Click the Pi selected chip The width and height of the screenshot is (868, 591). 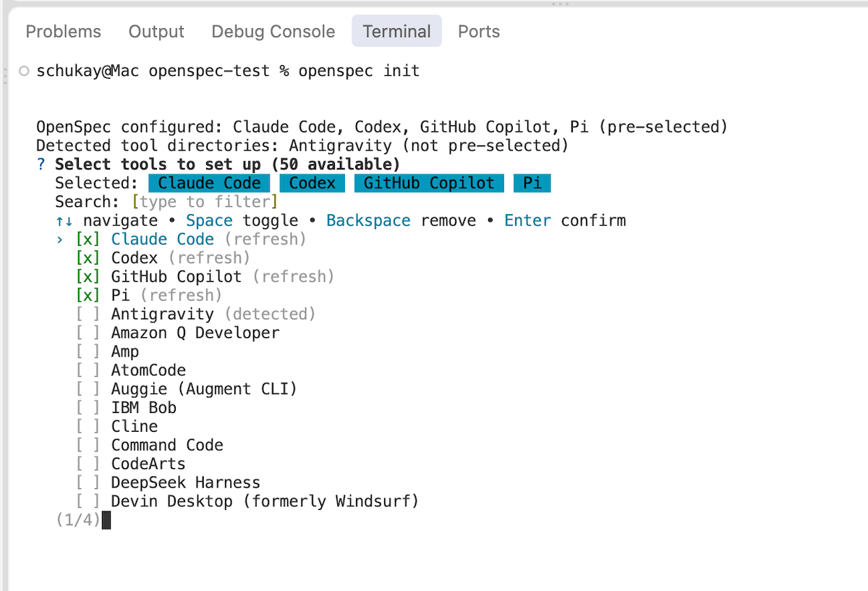tap(532, 183)
